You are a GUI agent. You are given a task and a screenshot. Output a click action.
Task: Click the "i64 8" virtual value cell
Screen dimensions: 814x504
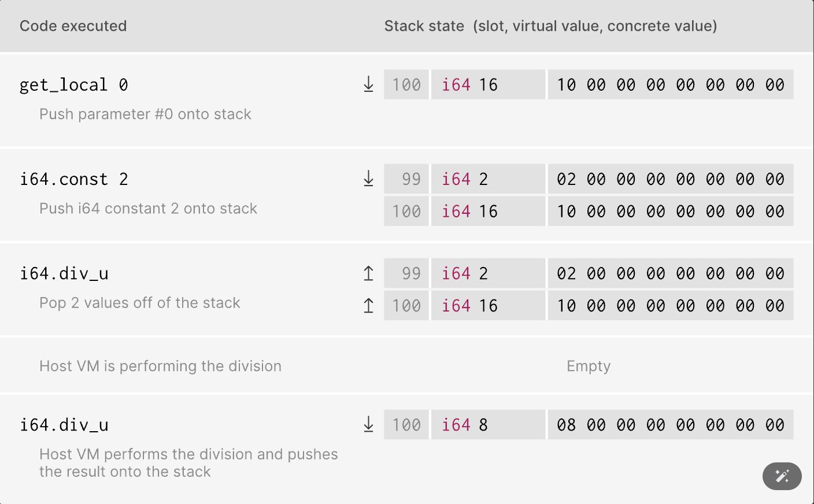tap(487, 425)
